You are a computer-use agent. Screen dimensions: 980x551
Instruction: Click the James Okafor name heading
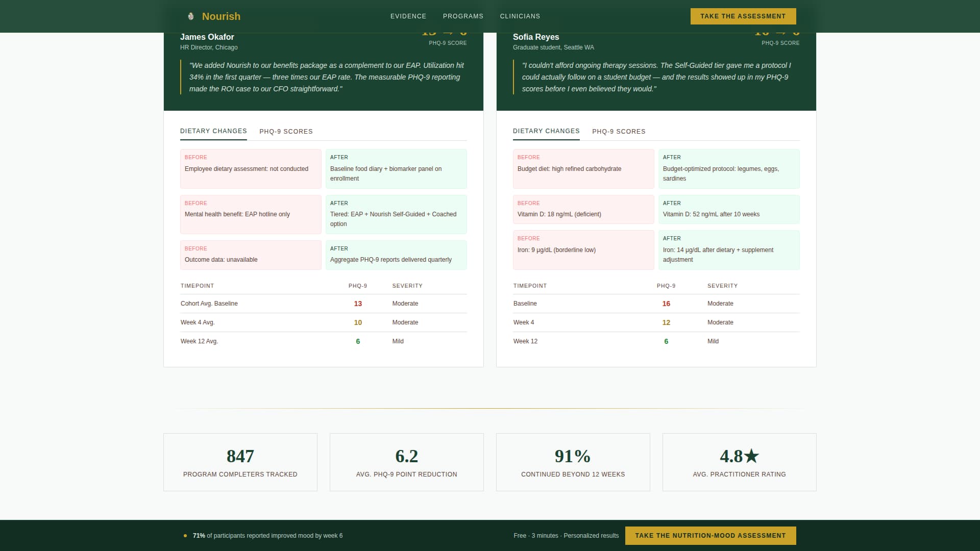pos(207,37)
